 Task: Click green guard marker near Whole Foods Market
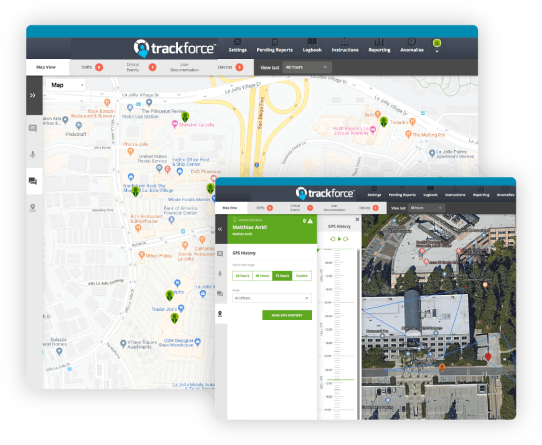click(210, 188)
